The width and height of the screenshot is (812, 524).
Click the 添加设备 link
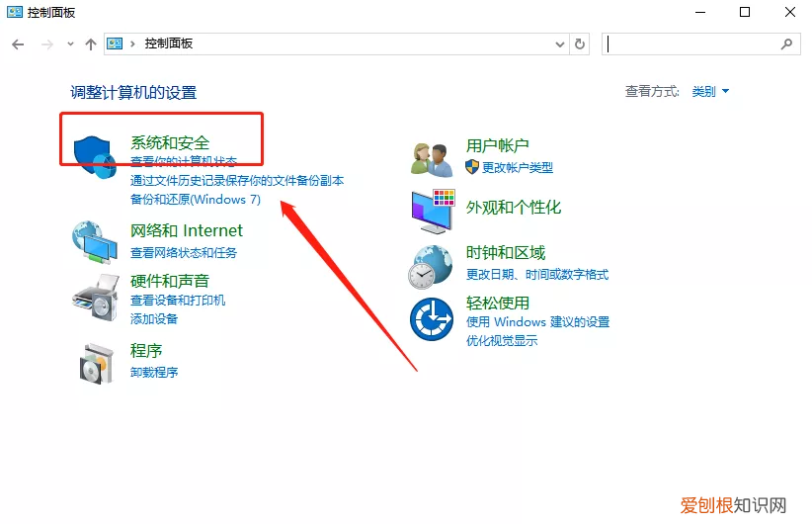pos(154,318)
